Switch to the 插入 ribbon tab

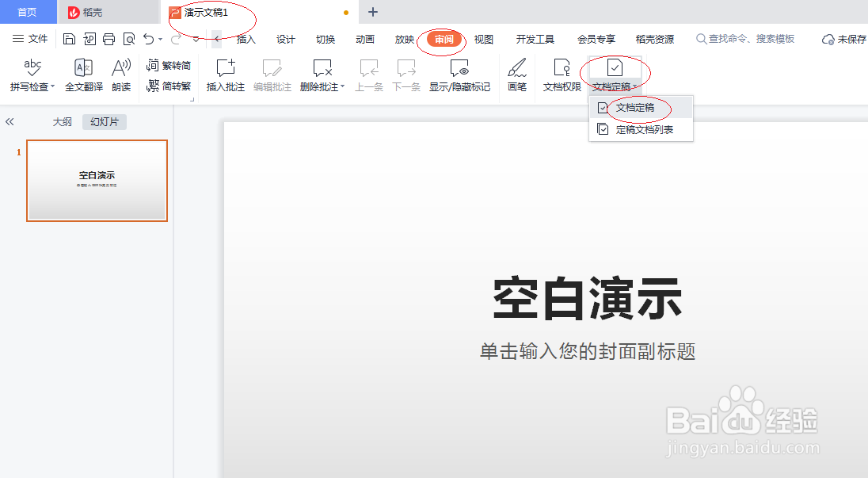pos(246,40)
